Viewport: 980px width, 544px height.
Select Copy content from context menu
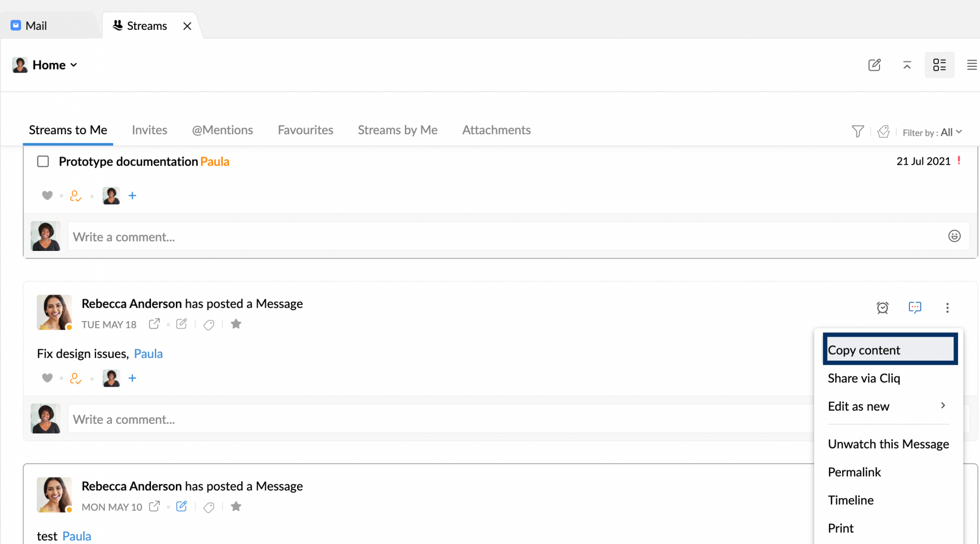[x=889, y=349]
